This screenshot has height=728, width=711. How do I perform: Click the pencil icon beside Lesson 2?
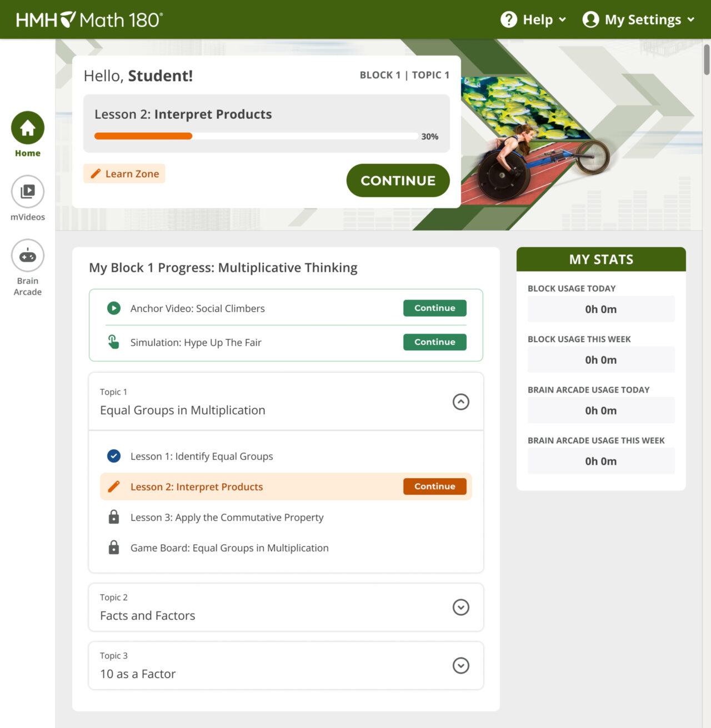point(113,486)
